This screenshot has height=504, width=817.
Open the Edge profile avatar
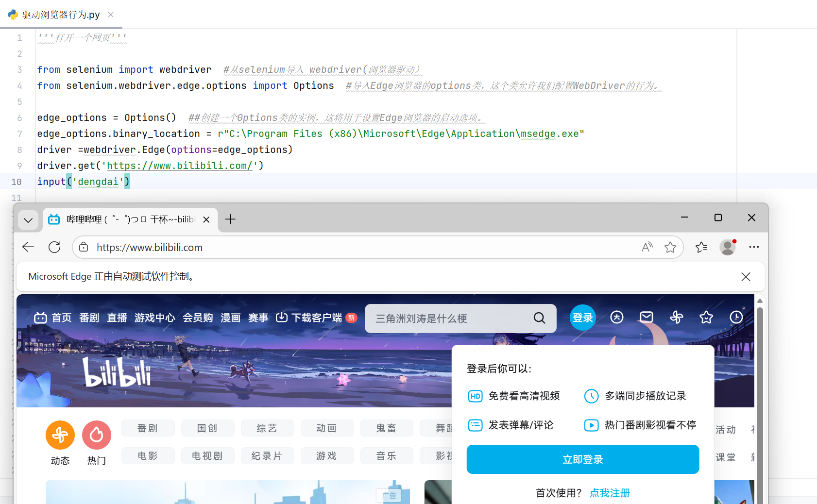pos(728,247)
